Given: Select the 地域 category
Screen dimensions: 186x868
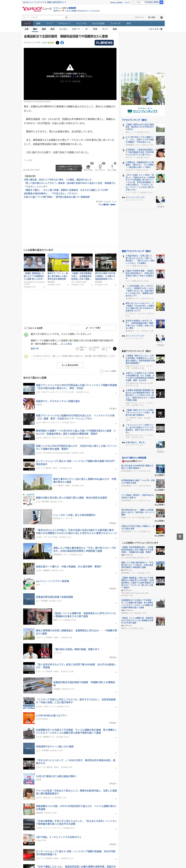Looking at the screenshot, I should (114, 29).
